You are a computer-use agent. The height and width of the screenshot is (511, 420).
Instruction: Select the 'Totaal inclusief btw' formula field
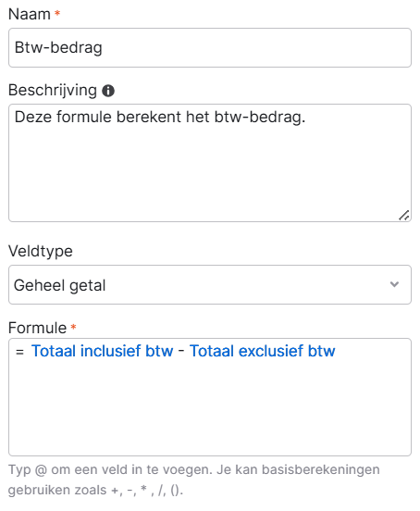pyautogui.click(x=103, y=351)
